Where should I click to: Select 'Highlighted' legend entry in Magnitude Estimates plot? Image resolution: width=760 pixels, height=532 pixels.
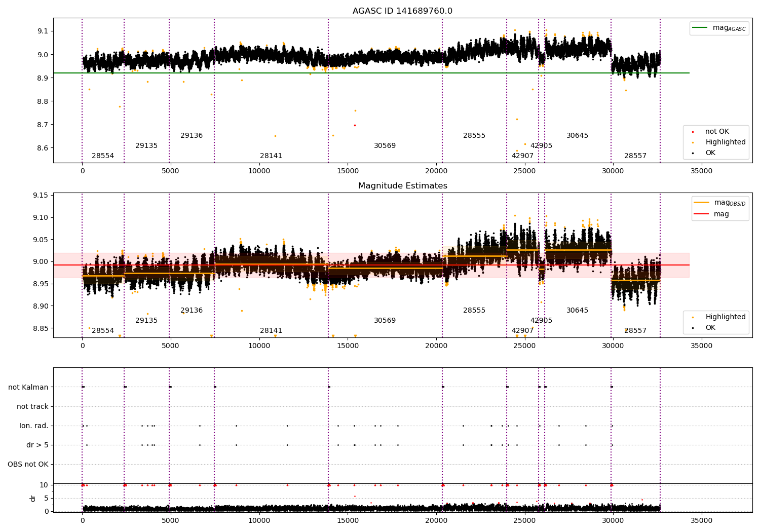click(x=726, y=317)
